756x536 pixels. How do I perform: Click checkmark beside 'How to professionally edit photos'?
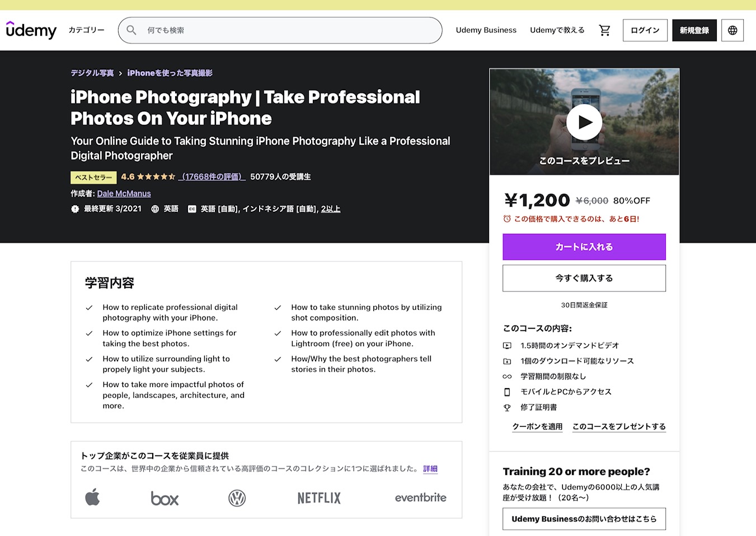click(x=278, y=333)
